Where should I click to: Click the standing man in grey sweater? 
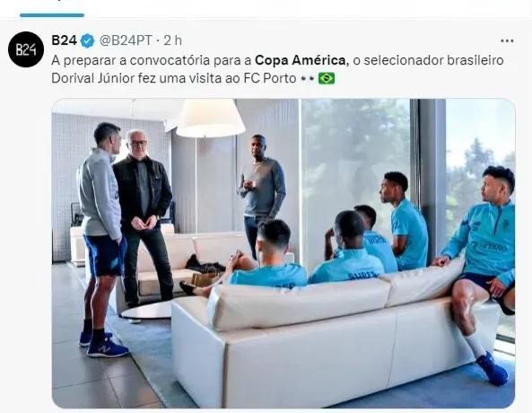pyautogui.click(x=261, y=194)
